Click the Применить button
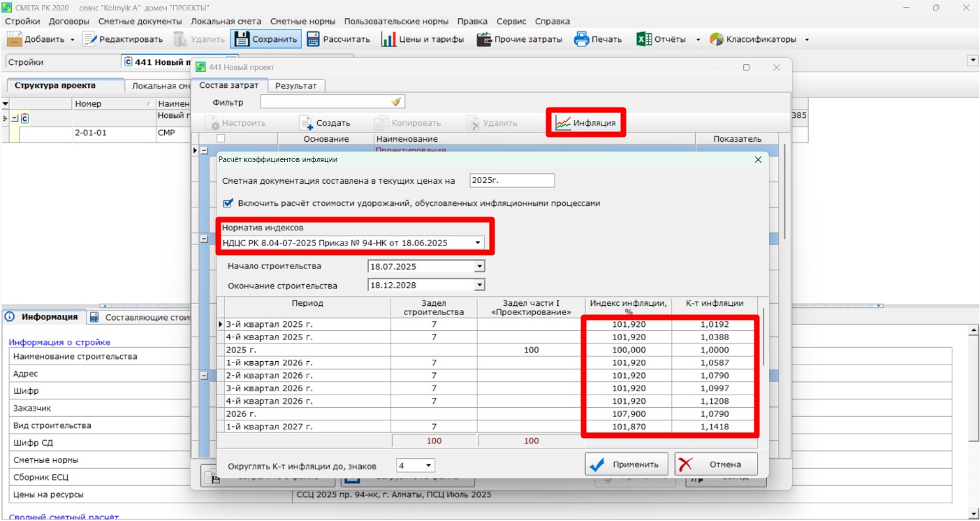This screenshot has width=980, height=521. click(x=626, y=464)
